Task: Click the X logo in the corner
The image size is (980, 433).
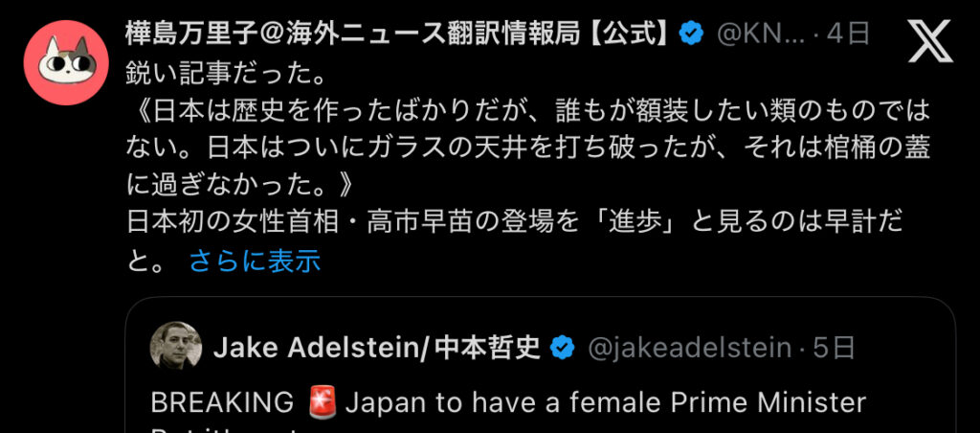Action: tap(930, 40)
